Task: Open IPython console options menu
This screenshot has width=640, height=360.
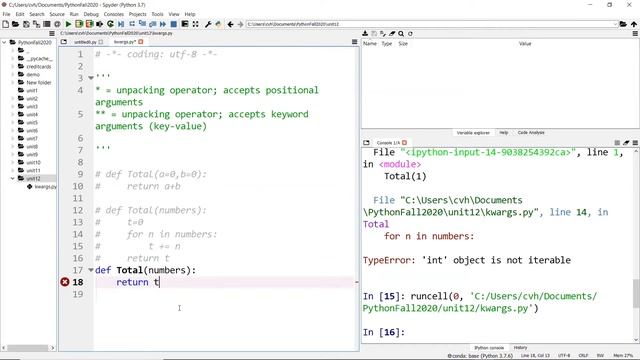Action: [x=635, y=142]
